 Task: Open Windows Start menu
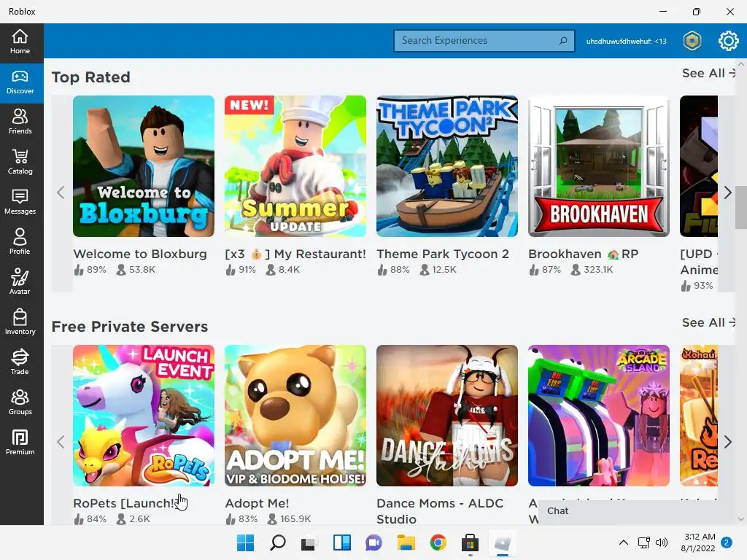point(246,542)
